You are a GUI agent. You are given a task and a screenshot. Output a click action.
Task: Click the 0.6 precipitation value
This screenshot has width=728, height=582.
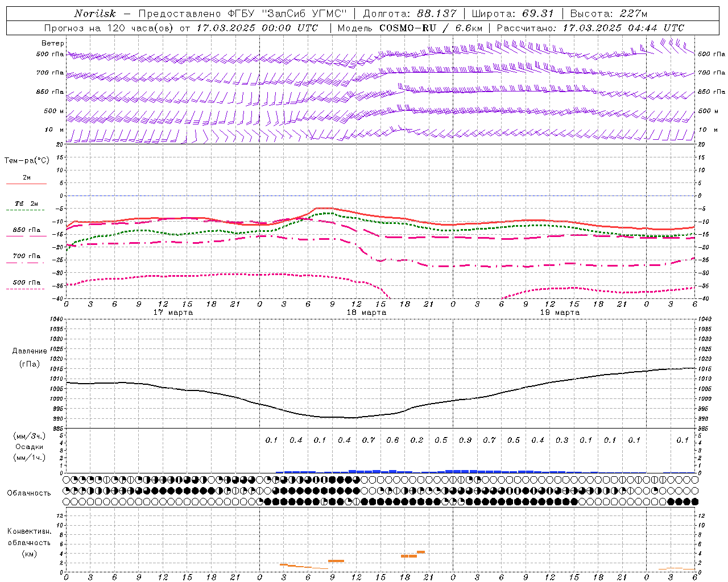point(392,440)
